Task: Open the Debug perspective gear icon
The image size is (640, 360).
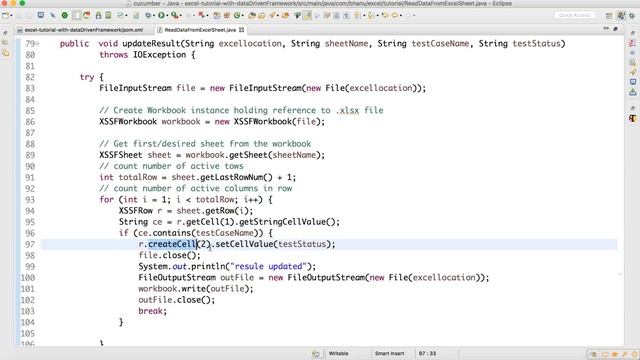Action: tap(632, 16)
